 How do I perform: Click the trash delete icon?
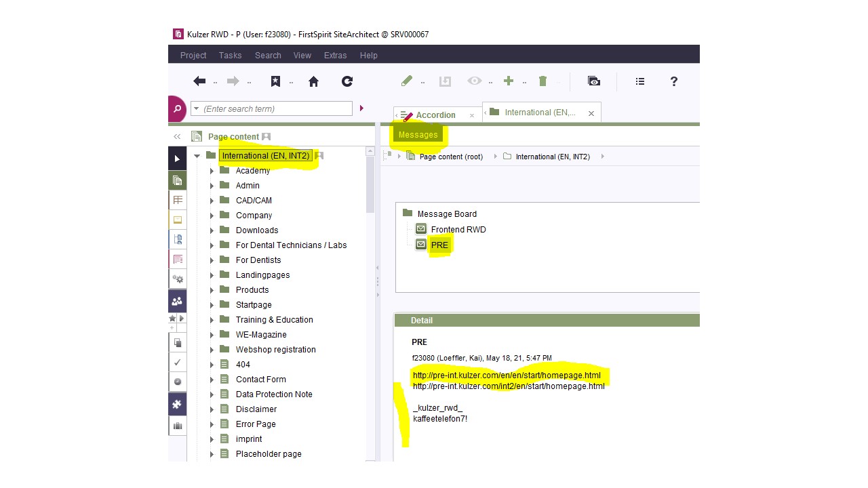click(x=542, y=81)
